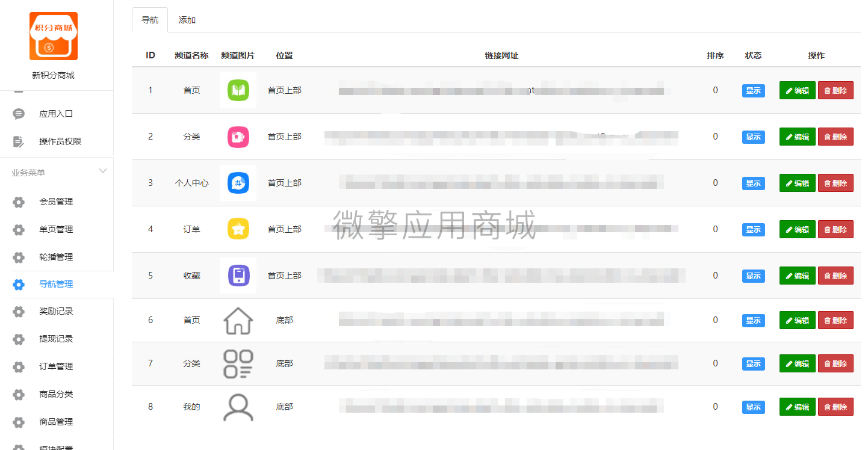Delete row 5 收藏 entry
This screenshot has height=450, width=868.
(835, 276)
